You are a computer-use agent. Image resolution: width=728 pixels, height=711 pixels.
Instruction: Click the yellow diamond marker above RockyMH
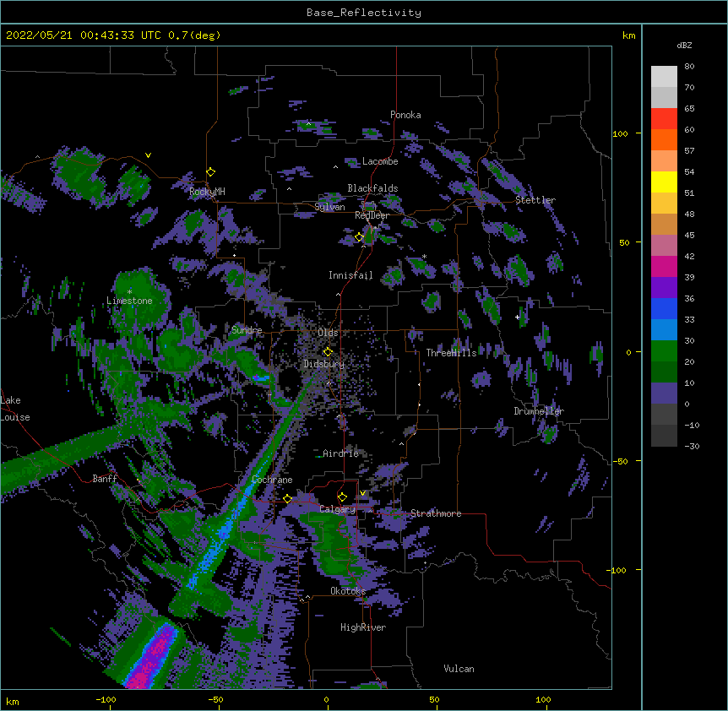(211, 172)
